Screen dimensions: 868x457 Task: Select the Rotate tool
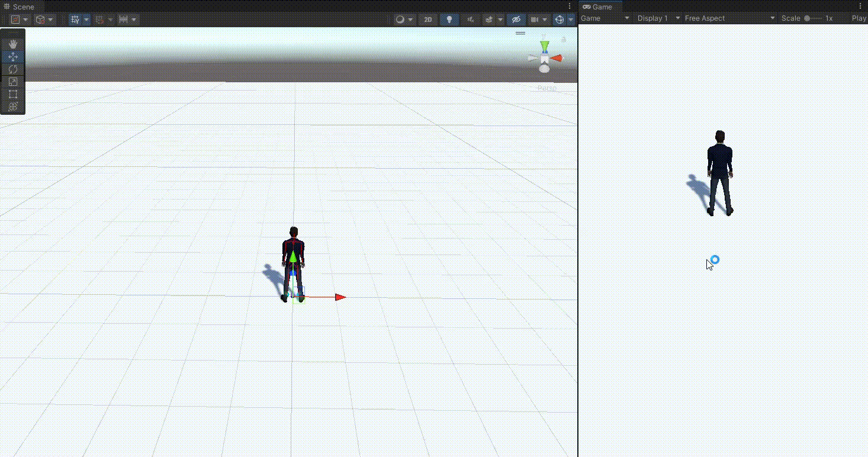click(x=13, y=69)
